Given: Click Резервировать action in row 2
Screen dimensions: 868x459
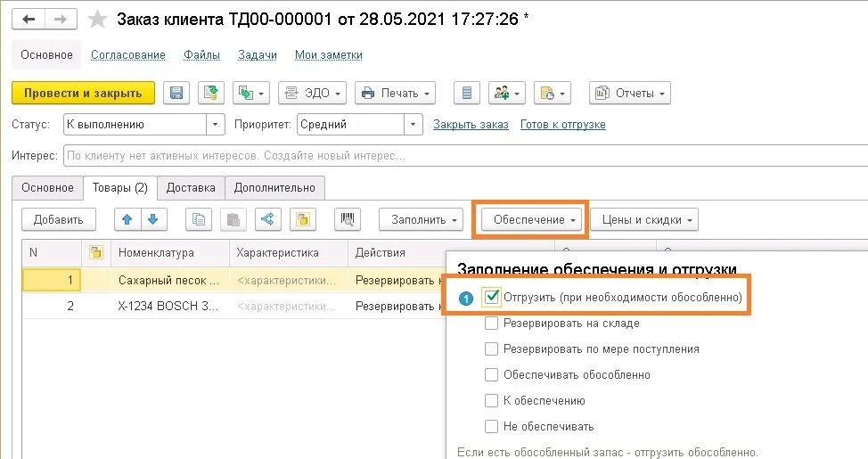Looking at the screenshot, I should tap(397, 306).
